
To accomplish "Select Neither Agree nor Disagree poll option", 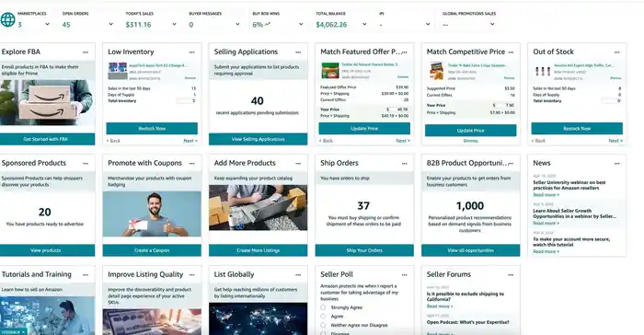I will pos(323,325).
